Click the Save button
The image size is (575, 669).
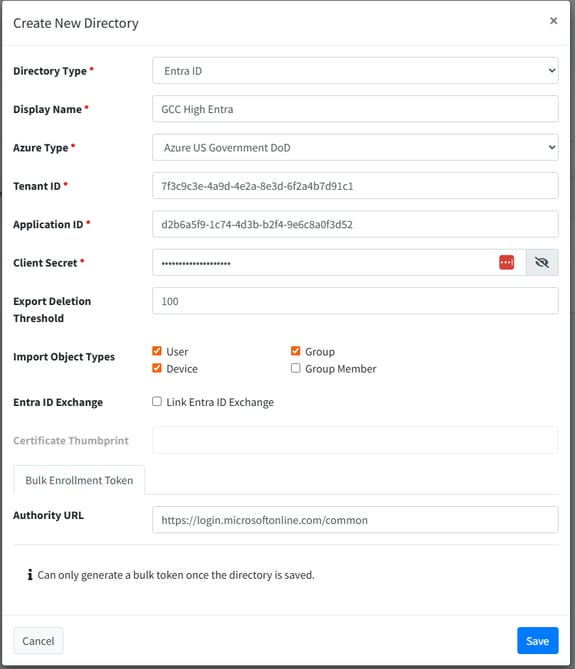(537, 640)
